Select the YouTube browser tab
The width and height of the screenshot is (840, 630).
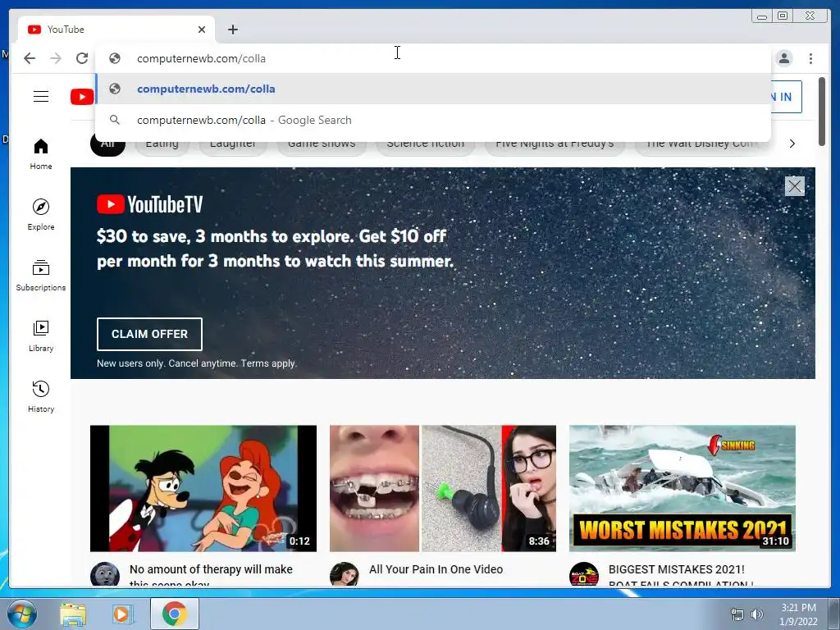pyautogui.click(x=116, y=30)
